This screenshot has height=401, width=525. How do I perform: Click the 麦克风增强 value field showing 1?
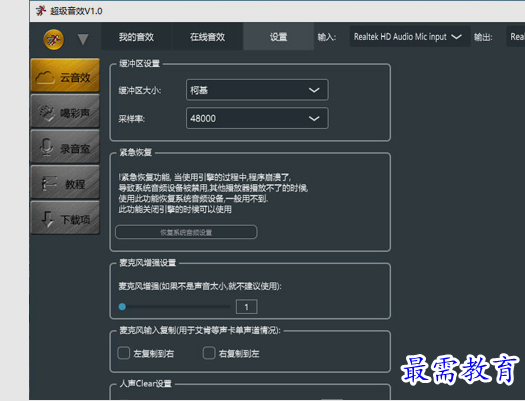(x=247, y=307)
